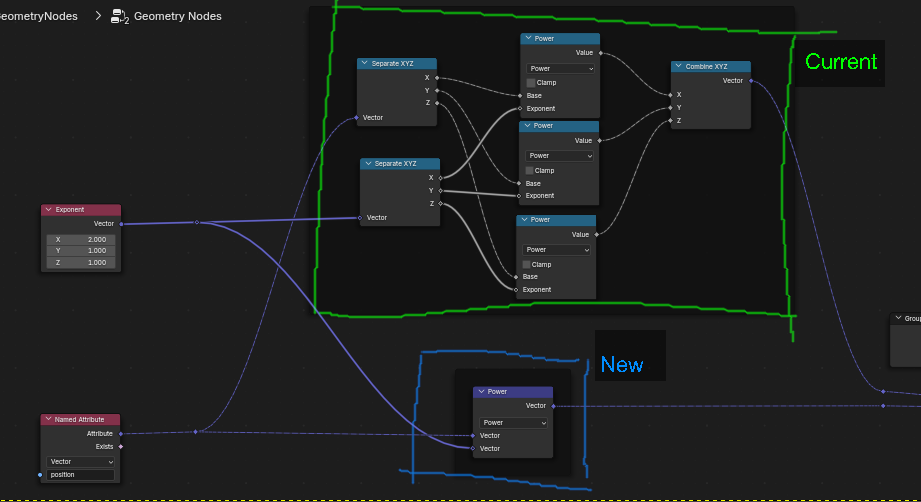Viewport: 921px width, 502px height.
Task: Collapse the purple vector Power node
Action: [482, 392]
